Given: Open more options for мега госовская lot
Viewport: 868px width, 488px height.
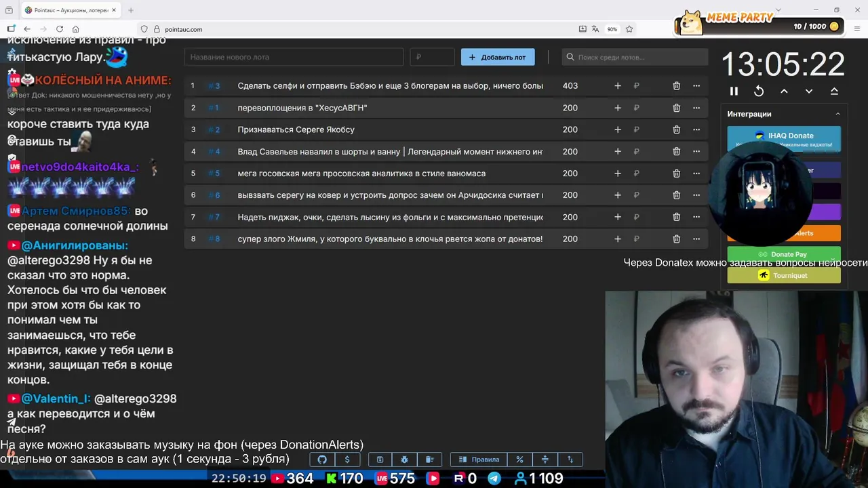Looking at the screenshot, I should (x=696, y=174).
